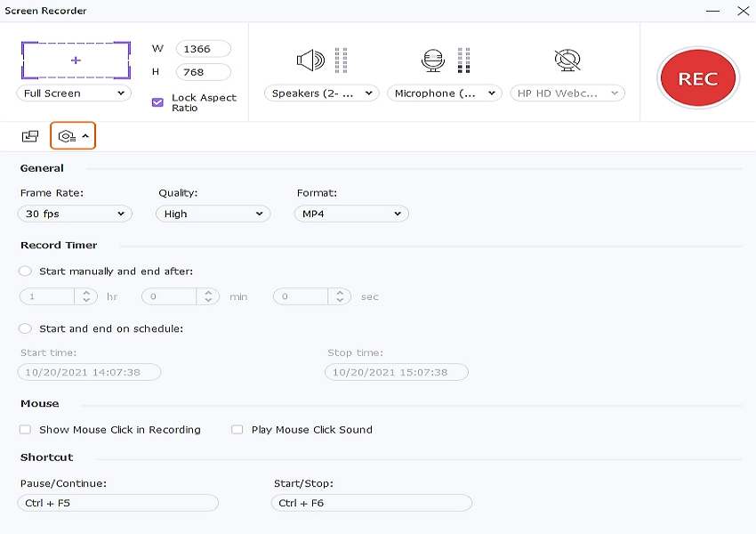This screenshot has height=534, width=756.
Task: Open the Speakers device dropdown
Action: (x=322, y=93)
